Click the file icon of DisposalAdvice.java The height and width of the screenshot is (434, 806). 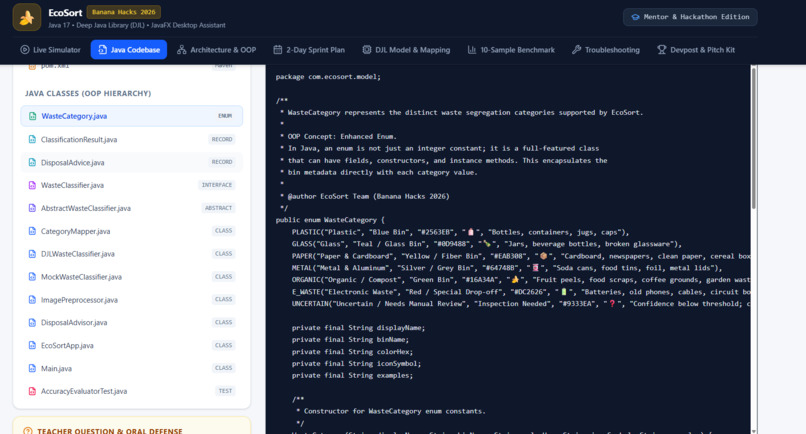pyautogui.click(x=32, y=162)
